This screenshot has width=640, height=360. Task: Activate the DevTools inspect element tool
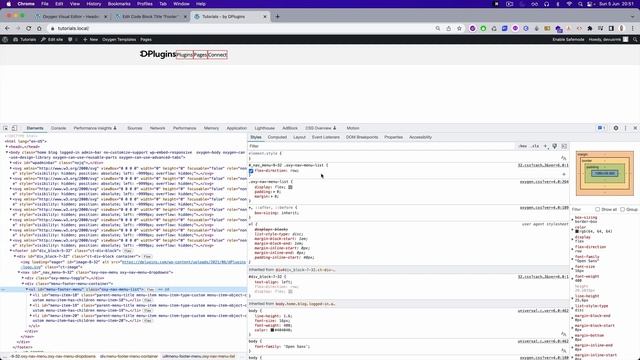6,128
